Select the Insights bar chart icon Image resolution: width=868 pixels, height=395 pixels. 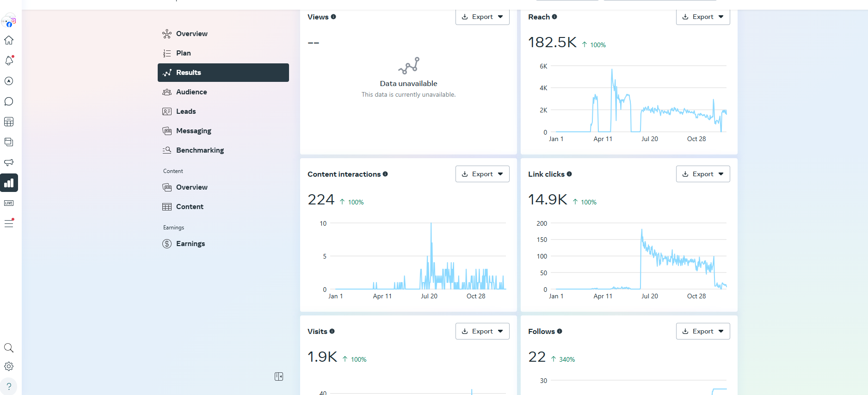[x=9, y=183]
